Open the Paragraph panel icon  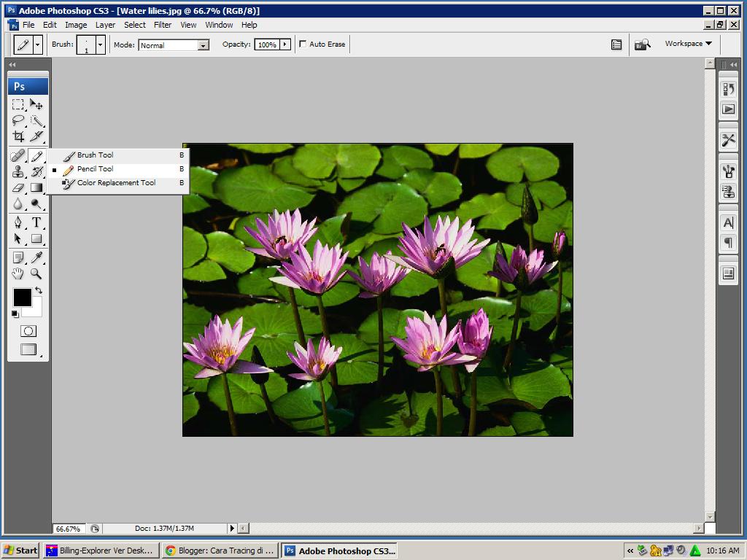[729, 242]
